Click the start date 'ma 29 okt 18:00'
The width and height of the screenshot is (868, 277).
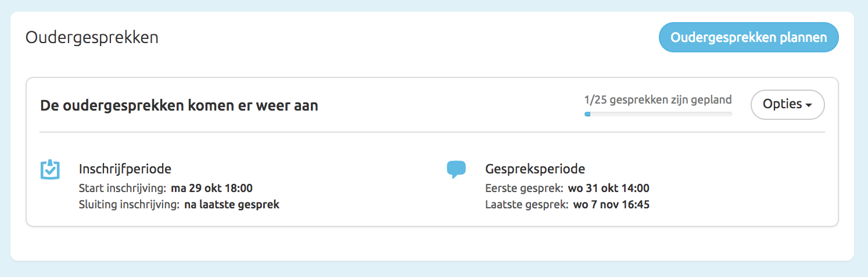(x=211, y=188)
